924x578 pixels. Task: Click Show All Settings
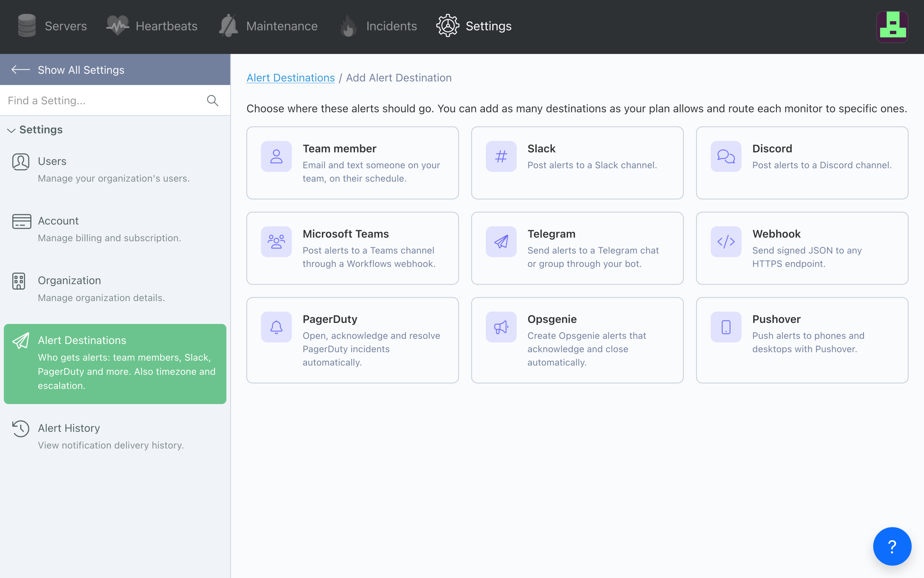115,70
